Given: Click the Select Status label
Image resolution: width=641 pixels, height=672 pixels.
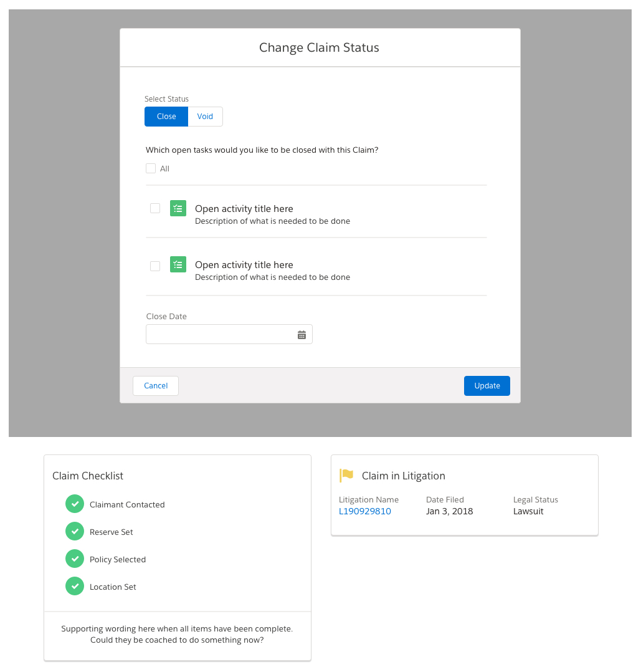Looking at the screenshot, I should pos(166,99).
